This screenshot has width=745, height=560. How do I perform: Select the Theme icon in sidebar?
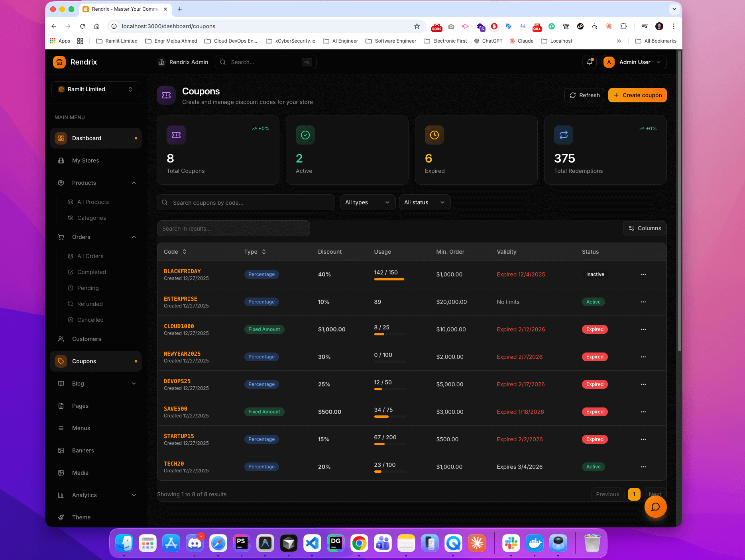(x=61, y=517)
